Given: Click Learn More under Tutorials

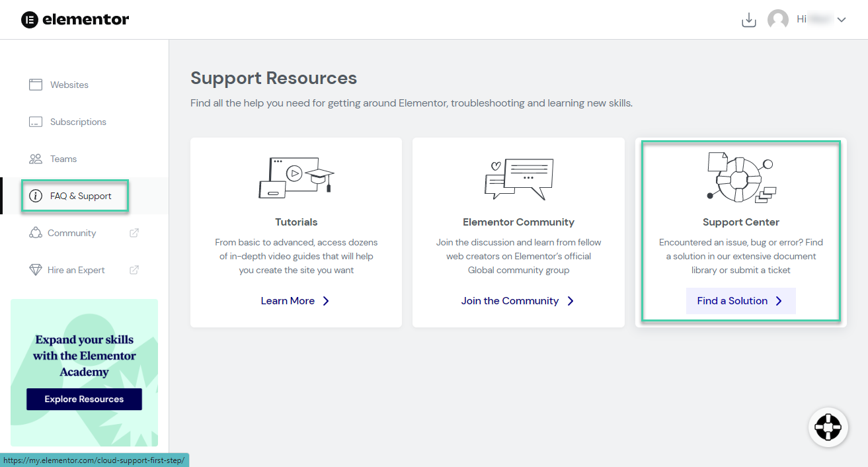Looking at the screenshot, I should coord(295,301).
